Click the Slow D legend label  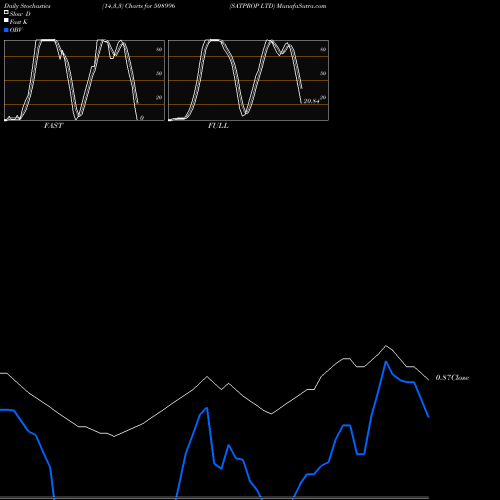[20, 14]
